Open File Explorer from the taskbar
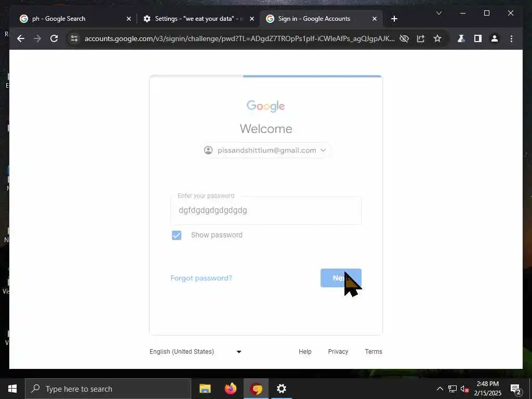The width and height of the screenshot is (532, 399). 205,389
